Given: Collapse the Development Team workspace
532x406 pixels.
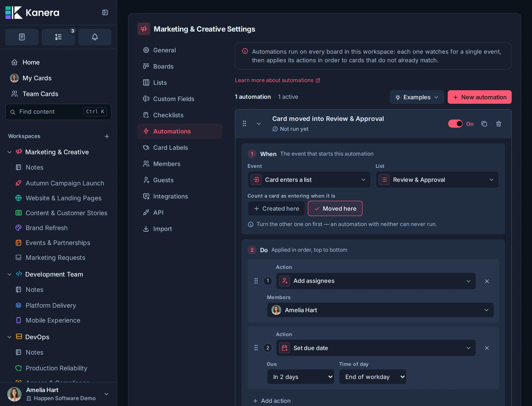Looking at the screenshot, I should click(x=9, y=274).
